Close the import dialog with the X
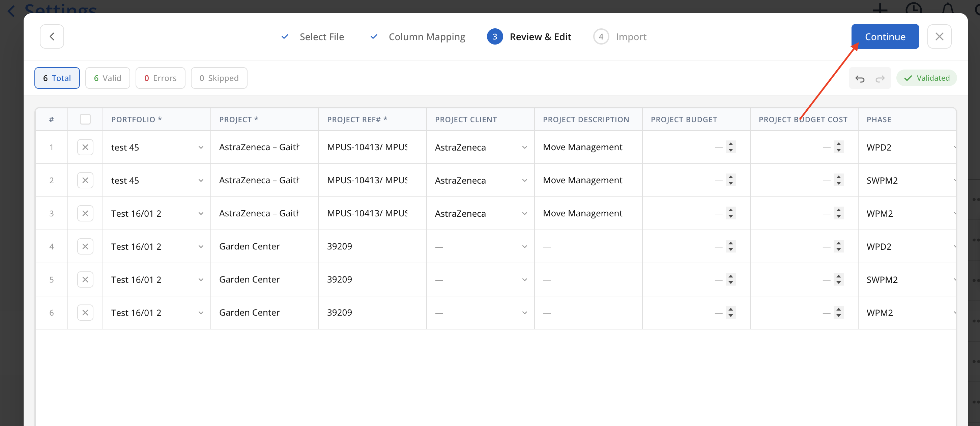 (939, 36)
